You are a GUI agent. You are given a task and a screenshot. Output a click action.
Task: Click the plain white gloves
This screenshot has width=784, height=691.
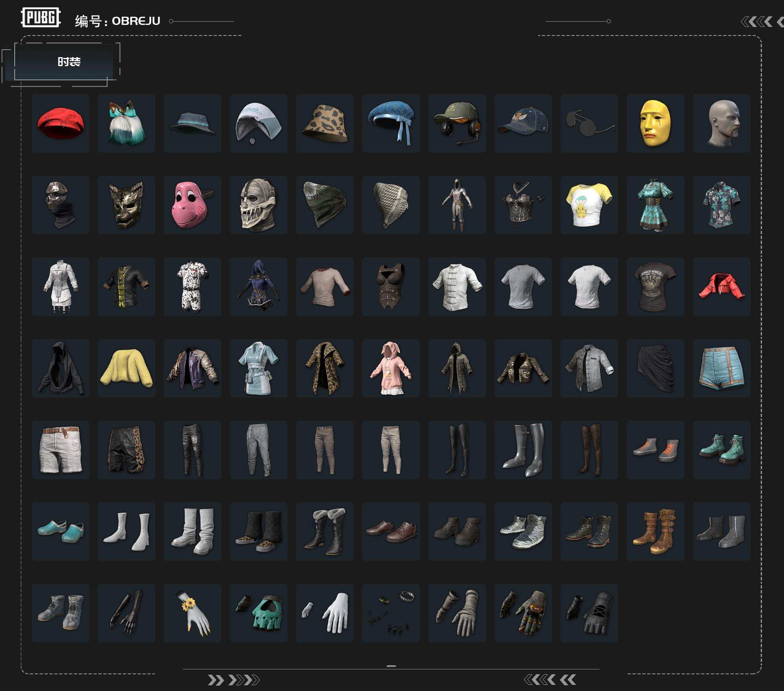(325, 613)
